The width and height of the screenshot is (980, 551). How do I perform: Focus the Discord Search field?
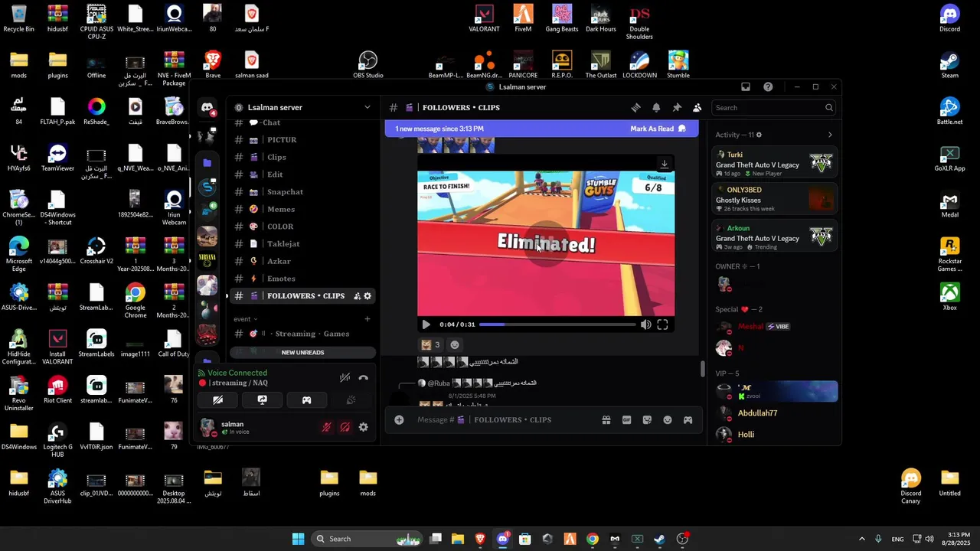pos(773,108)
